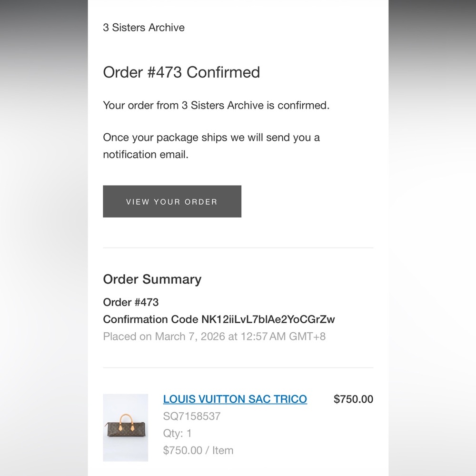Click the divider line above Order Summary
The image size is (476, 476).
(238, 248)
